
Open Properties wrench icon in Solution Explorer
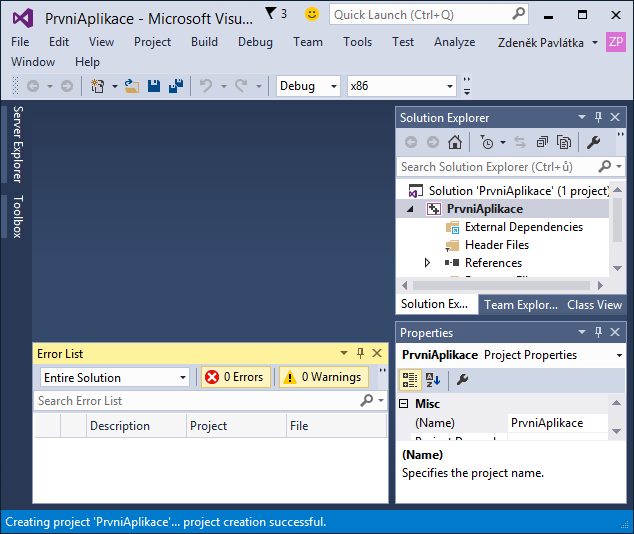tap(593, 142)
